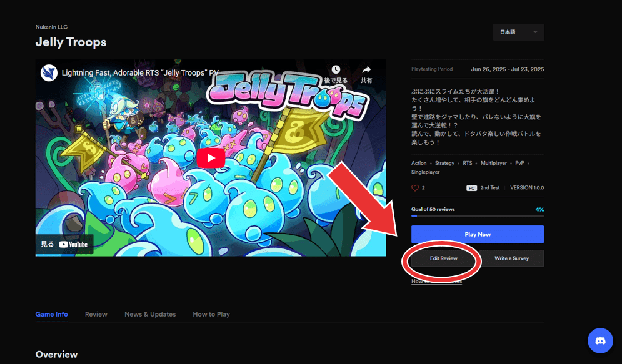The width and height of the screenshot is (622, 364).
Task: Click the 2nd Test label
Action: coord(490,188)
